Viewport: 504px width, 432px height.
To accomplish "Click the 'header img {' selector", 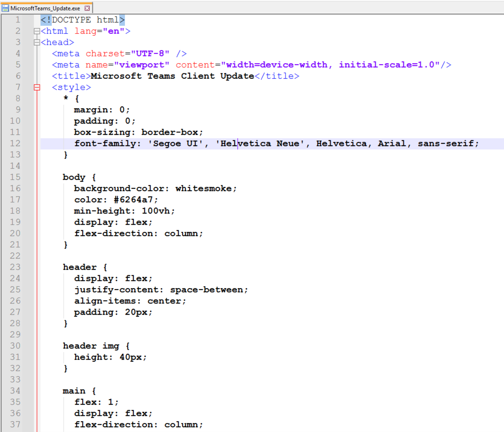I will [96, 346].
